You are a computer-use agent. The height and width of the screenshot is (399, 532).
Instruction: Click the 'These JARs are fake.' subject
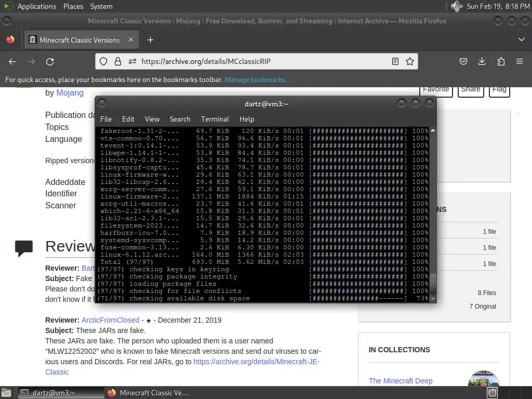tap(111, 330)
